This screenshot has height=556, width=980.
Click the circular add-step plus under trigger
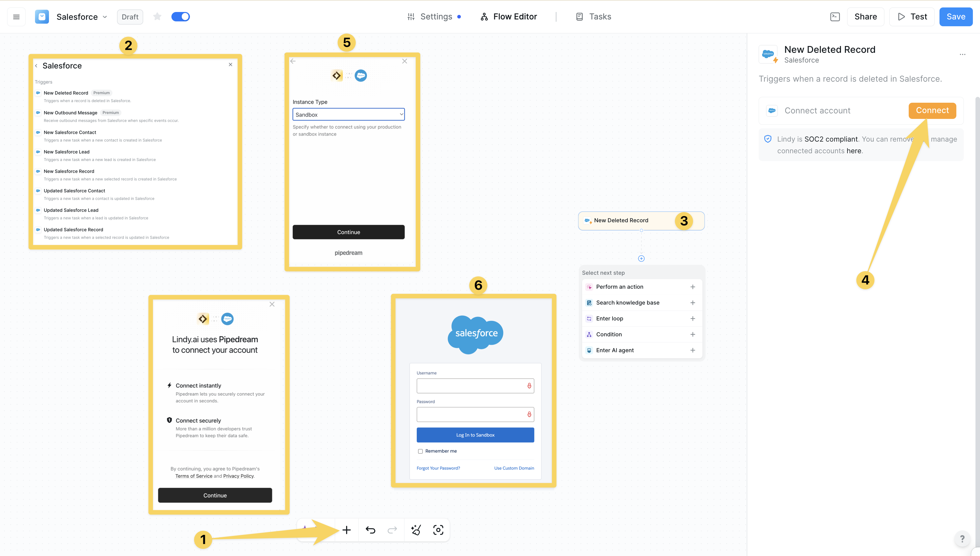tap(641, 259)
